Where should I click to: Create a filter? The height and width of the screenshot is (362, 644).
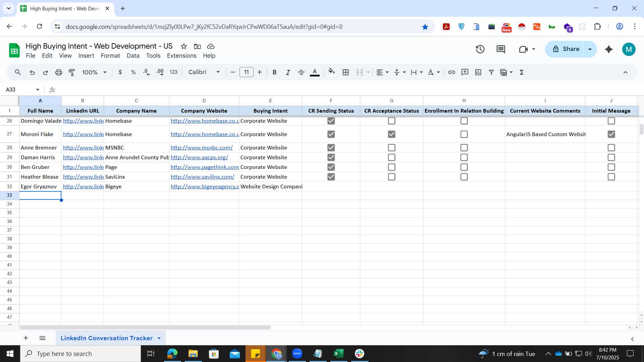coord(491,72)
